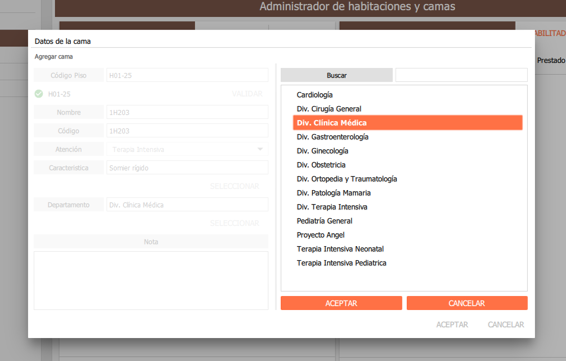Select Div. Ginecología entry
The width and height of the screenshot is (566, 361).
[x=322, y=151]
